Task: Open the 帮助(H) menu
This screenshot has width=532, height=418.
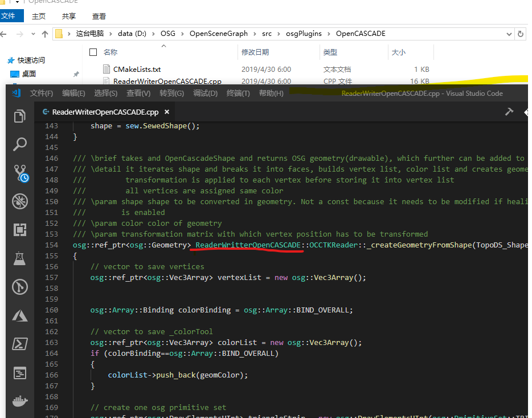Action: [x=271, y=93]
